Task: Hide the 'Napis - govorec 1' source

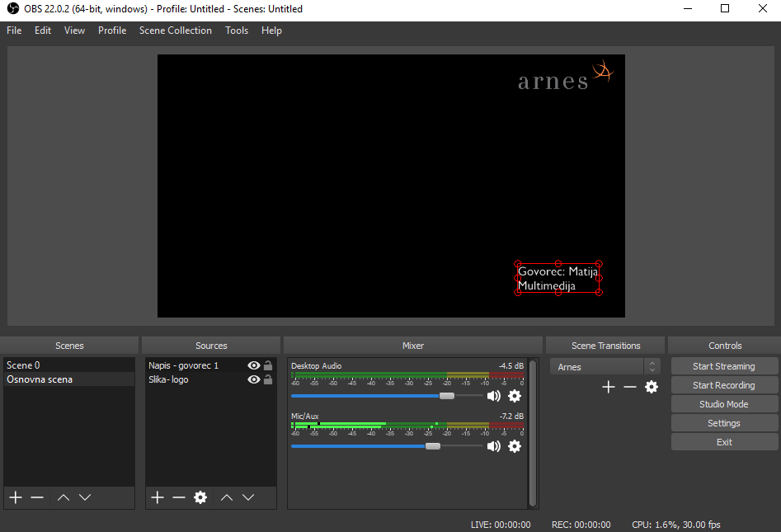Action: coord(254,365)
